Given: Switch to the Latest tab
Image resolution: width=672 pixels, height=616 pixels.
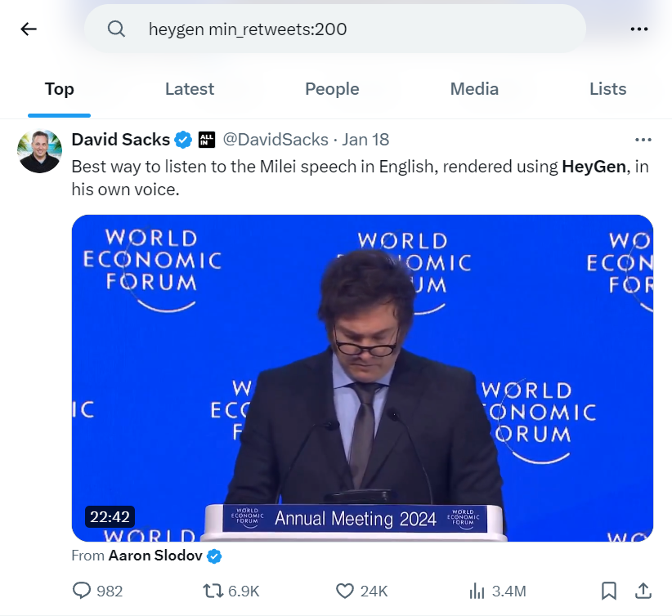Looking at the screenshot, I should point(189,89).
